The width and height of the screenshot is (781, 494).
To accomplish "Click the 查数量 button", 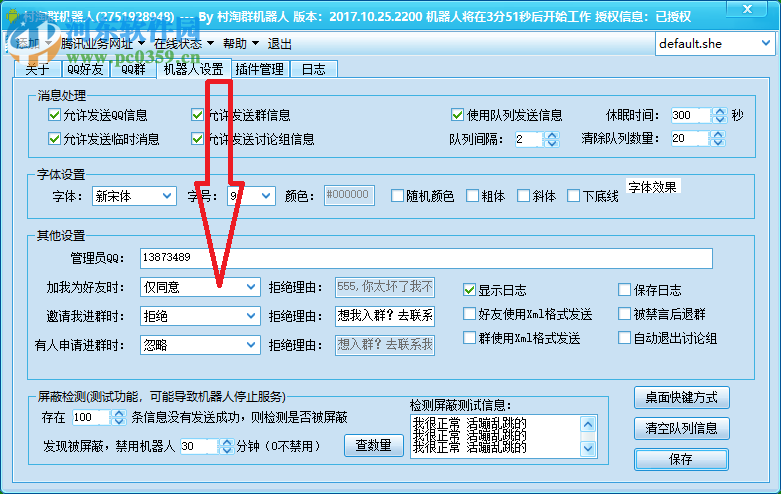I will coord(374,445).
